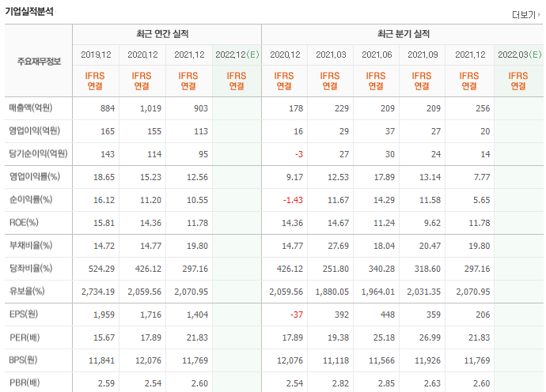Select the quick ratio value 251.80
546x392 pixels.
(336, 269)
